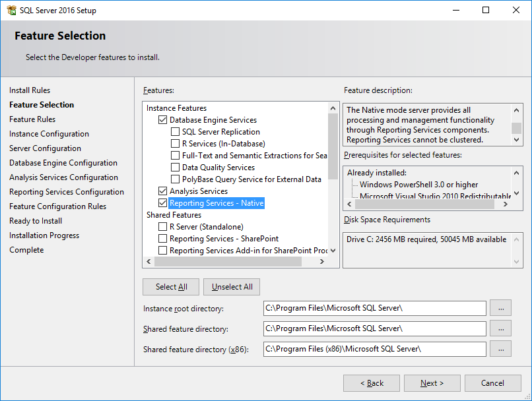The image size is (532, 401).
Task: Cancel the SQL Server setup
Action: tap(492, 383)
